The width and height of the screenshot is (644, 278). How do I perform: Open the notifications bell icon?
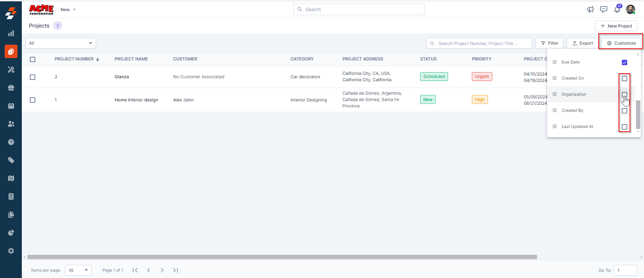pos(617,9)
